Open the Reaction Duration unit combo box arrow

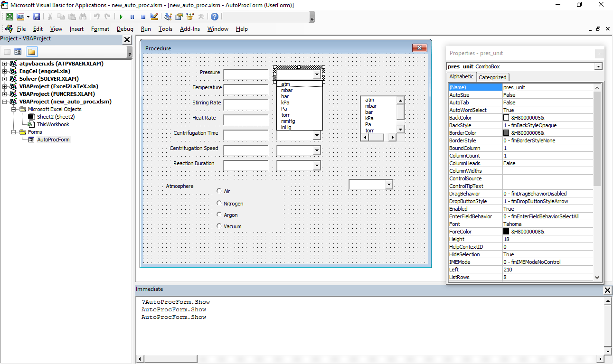pos(317,166)
